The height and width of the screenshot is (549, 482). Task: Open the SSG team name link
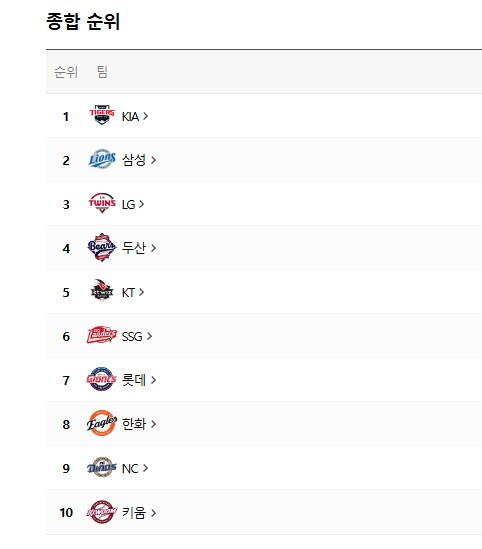pos(132,336)
